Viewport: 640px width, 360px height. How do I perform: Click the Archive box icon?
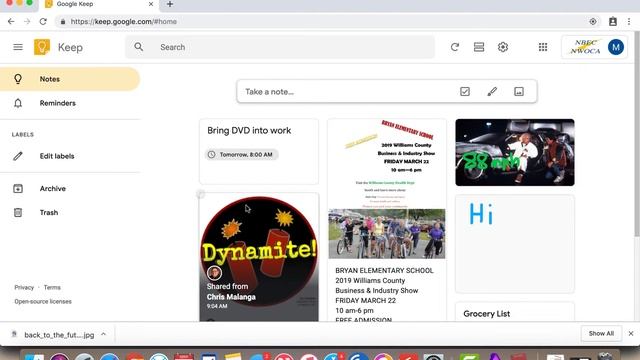point(18,188)
